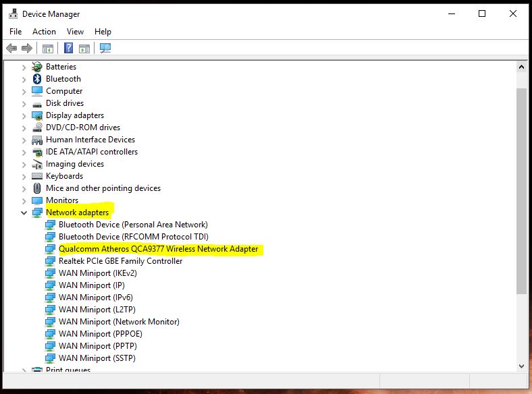This screenshot has height=394, width=532.
Task: Maximize the Device Manager window
Action: coord(482,14)
